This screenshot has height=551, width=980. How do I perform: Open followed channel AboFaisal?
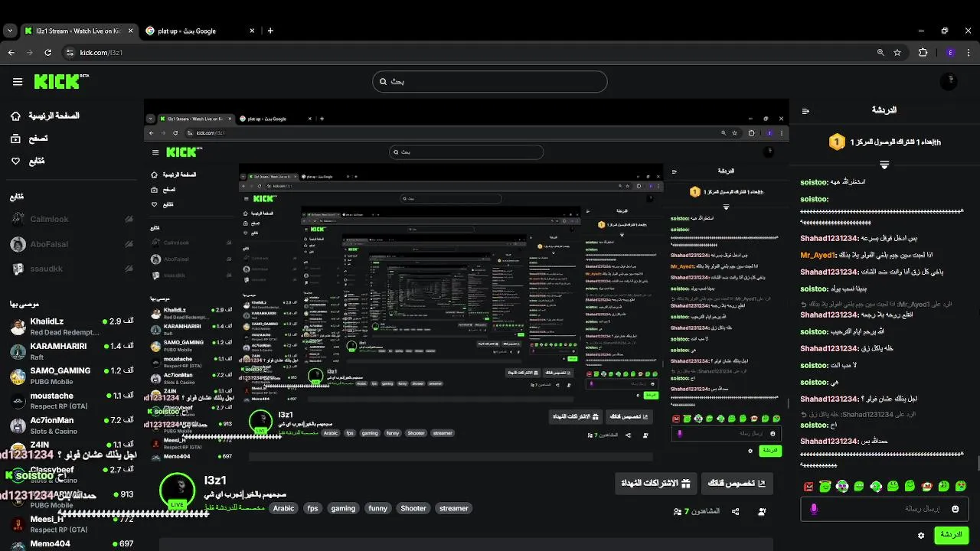coord(73,244)
